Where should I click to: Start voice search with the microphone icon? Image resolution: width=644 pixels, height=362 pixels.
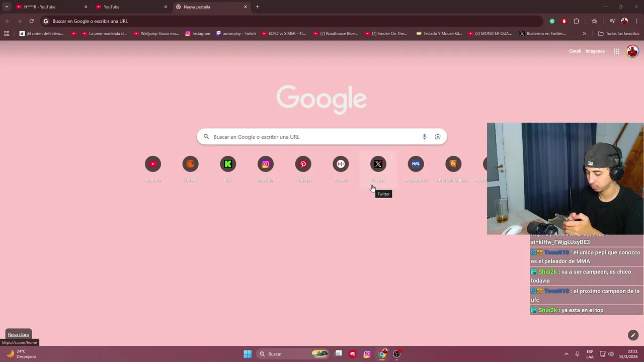[424, 137]
